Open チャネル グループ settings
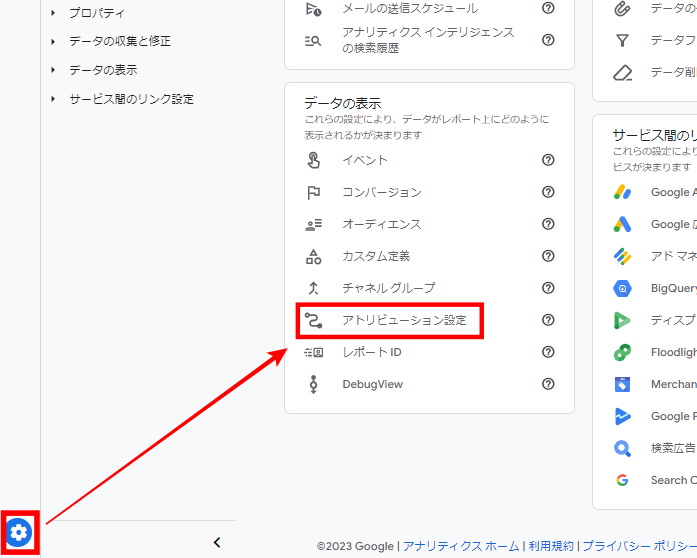 point(388,288)
